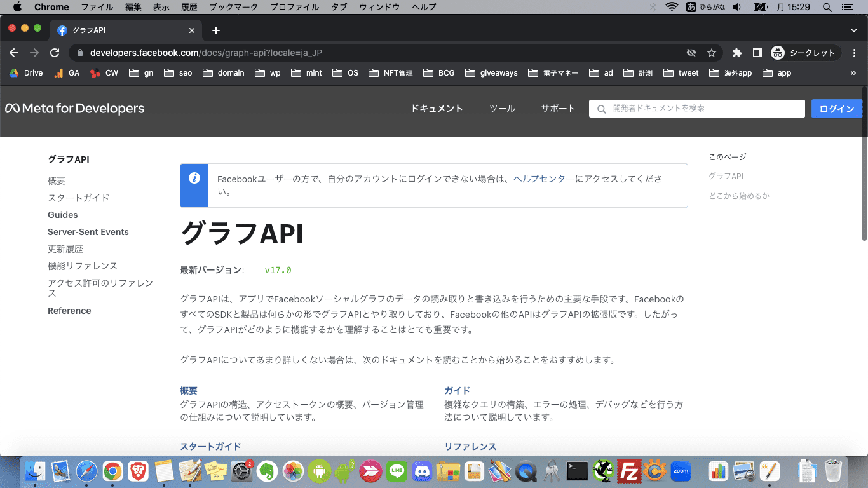Screen dimensions: 868x488
Task: Open Terminal from the dock
Action: 578,471
